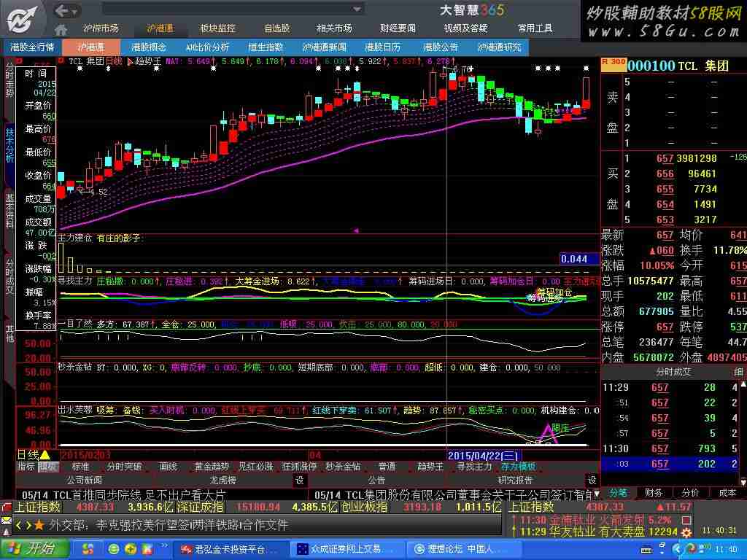The image size is (747, 560).
Task: Apply the 趋势王 indicator template
Action: [x=430, y=467]
